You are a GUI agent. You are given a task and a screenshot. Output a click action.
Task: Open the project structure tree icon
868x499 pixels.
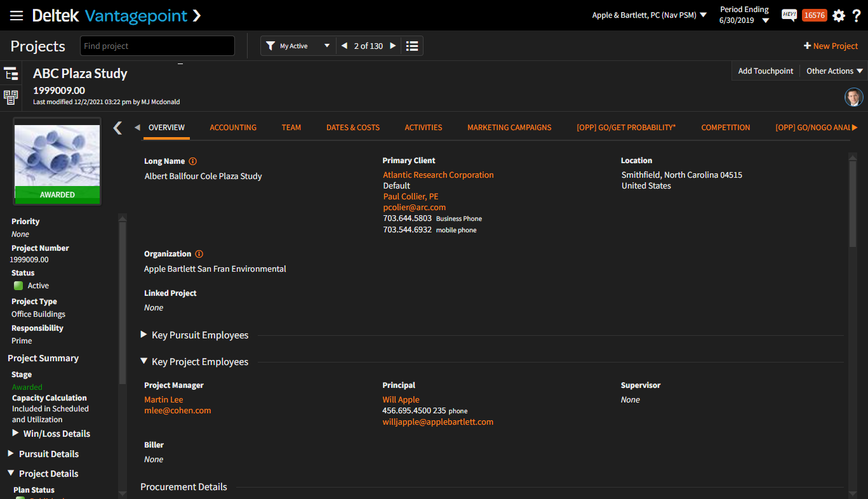coord(11,74)
